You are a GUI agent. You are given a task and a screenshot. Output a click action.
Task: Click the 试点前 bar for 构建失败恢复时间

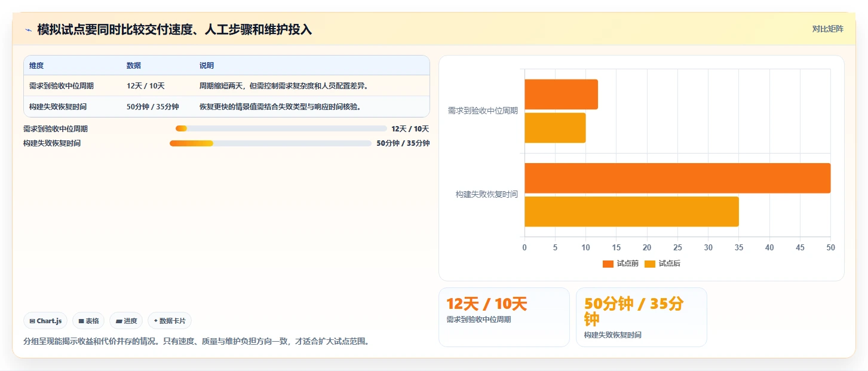pos(677,178)
